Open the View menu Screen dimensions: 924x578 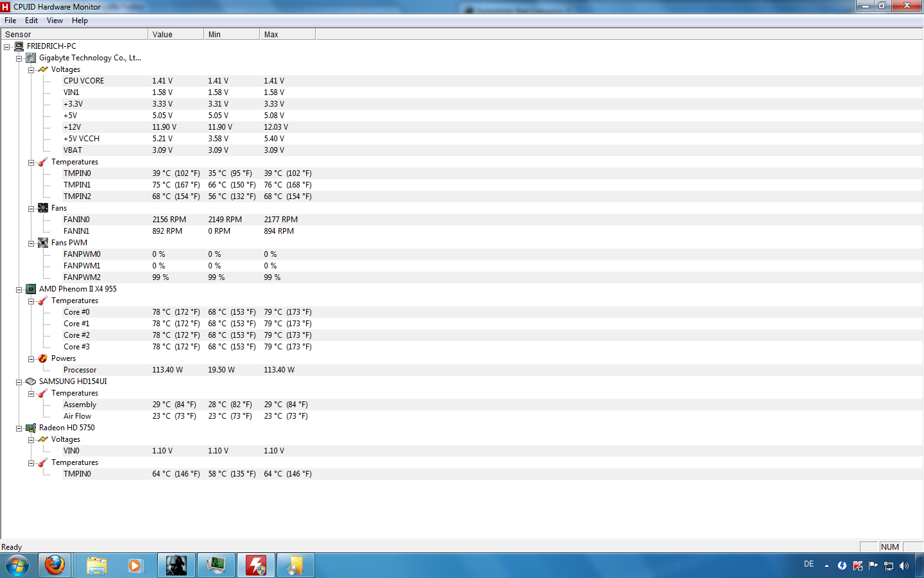[x=55, y=21]
